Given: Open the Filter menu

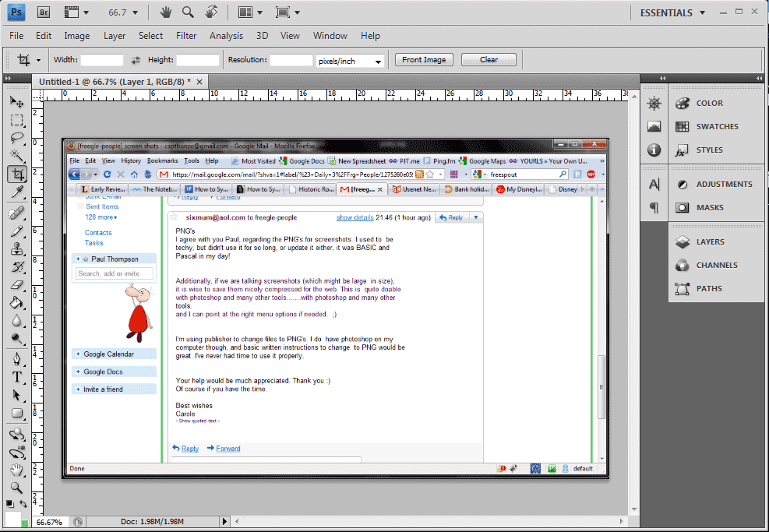Looking at the screenshot, I should [x=186, y=36].
